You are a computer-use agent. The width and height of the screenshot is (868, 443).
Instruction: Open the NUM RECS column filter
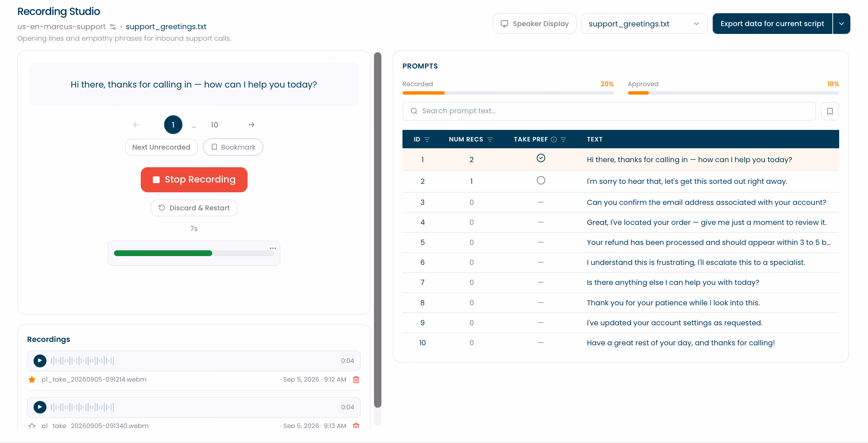490,139
